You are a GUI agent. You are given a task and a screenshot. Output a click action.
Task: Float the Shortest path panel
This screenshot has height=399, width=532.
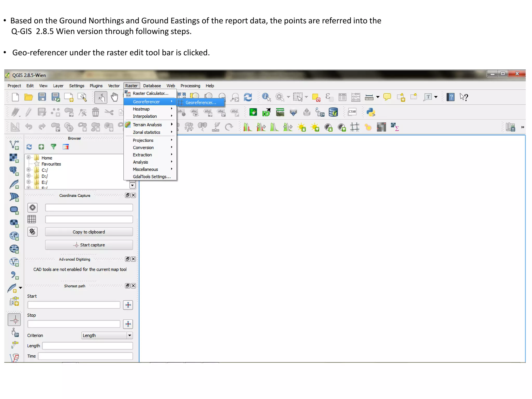pyautogui.click(x=128, y=286)
